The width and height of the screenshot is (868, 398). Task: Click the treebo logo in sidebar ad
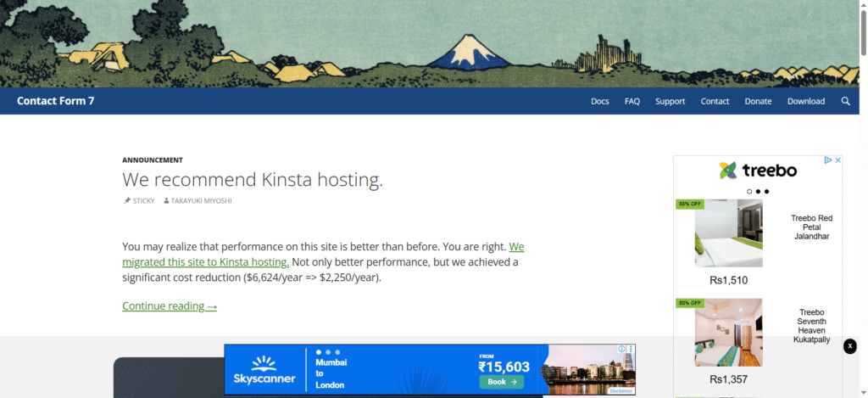click(x=757, y=171)
